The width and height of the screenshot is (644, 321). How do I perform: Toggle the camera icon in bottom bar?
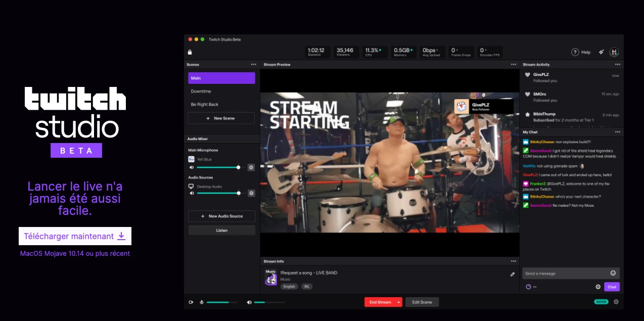coord(191,302)
